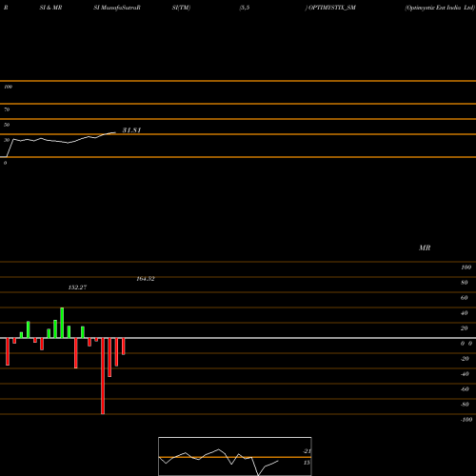Click the RSI 70 axis level label
The width and height of the screenshot is (476, 476).
pos(7,109)
